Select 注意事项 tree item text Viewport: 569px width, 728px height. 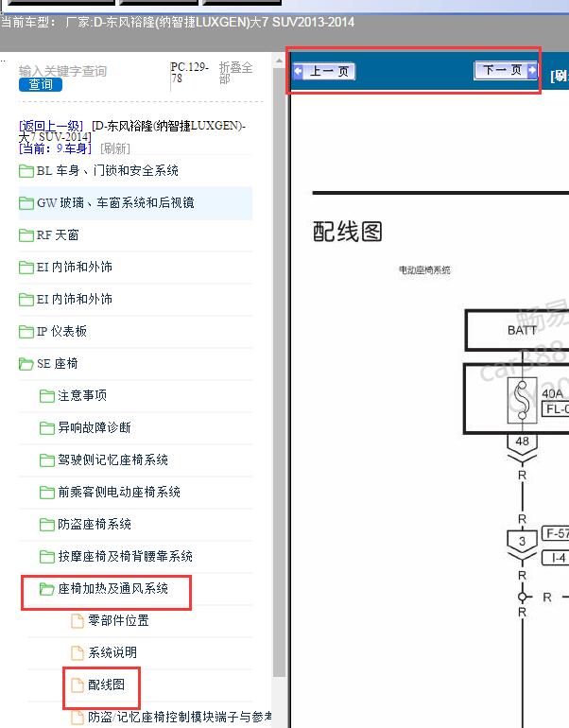pos(82,395)
